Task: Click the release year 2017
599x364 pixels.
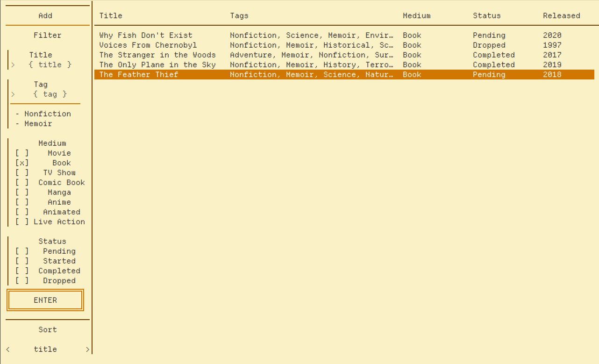Action: coord(552,55)
